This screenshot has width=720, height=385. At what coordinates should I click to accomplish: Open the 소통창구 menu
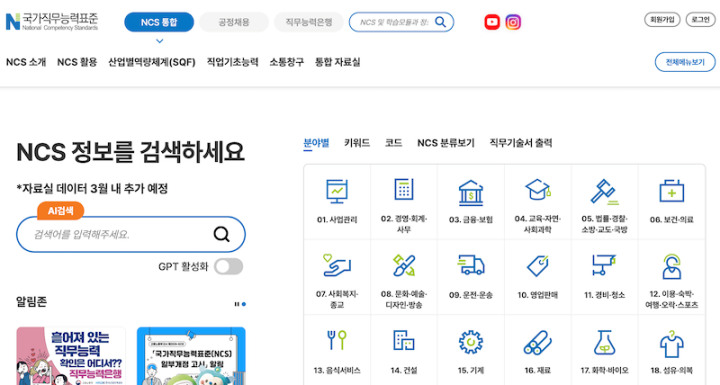(x=287, y=62)
